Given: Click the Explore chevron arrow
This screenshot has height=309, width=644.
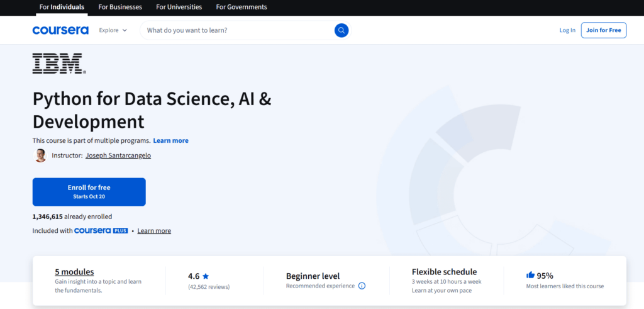Looking at the screenshot, I should [125, 30].
